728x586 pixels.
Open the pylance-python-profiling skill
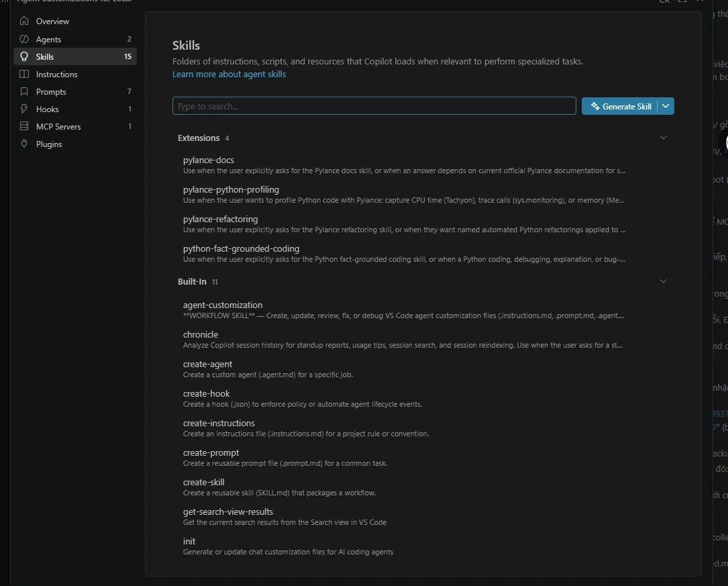point(423,195)
